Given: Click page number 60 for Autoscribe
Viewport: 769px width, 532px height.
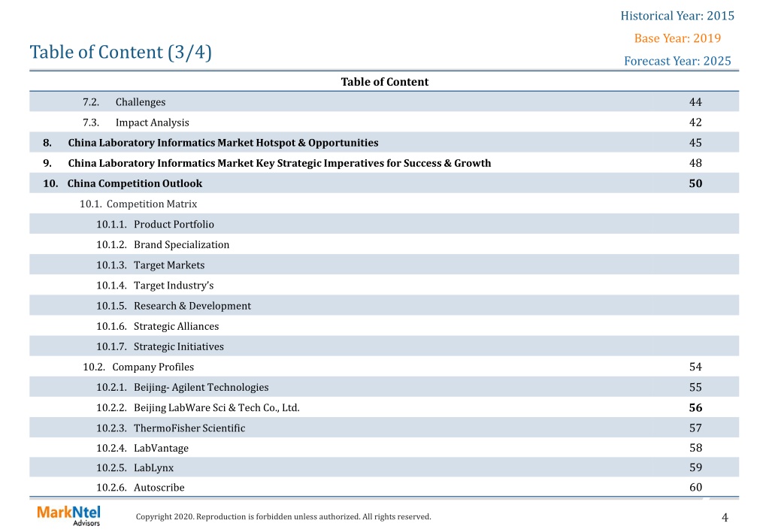Looking at the screenshot, I should [x=695, y=488].
